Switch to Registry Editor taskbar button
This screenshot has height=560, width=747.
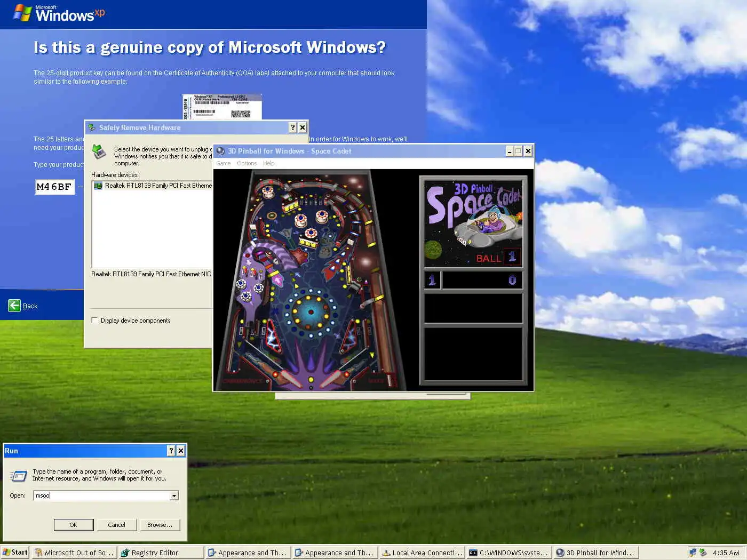[x=161, y=553]
